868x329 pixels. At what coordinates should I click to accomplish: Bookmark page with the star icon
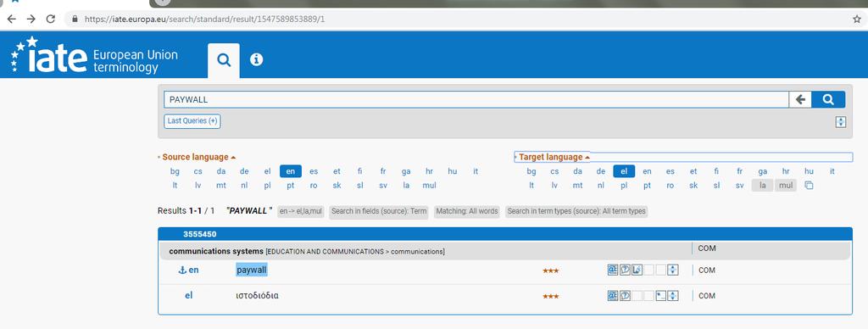click(x=857, y=19)
